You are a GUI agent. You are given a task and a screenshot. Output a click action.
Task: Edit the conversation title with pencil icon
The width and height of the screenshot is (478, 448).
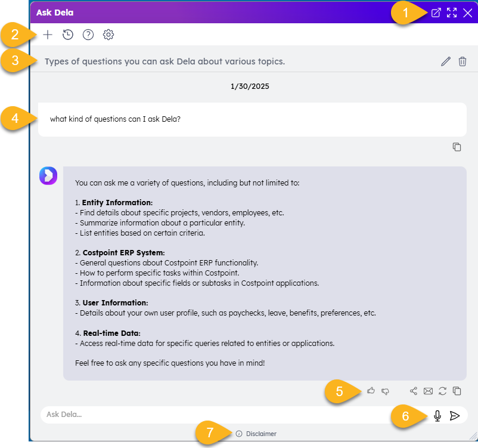tap(445, 61)
